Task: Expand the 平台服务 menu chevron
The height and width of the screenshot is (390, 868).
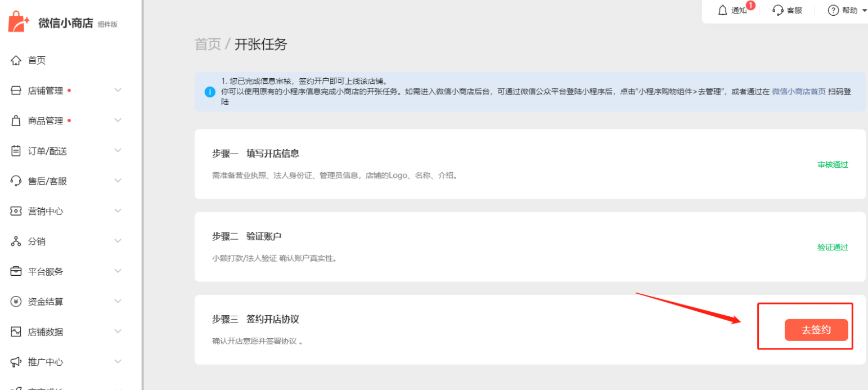Action: (118, 271)
